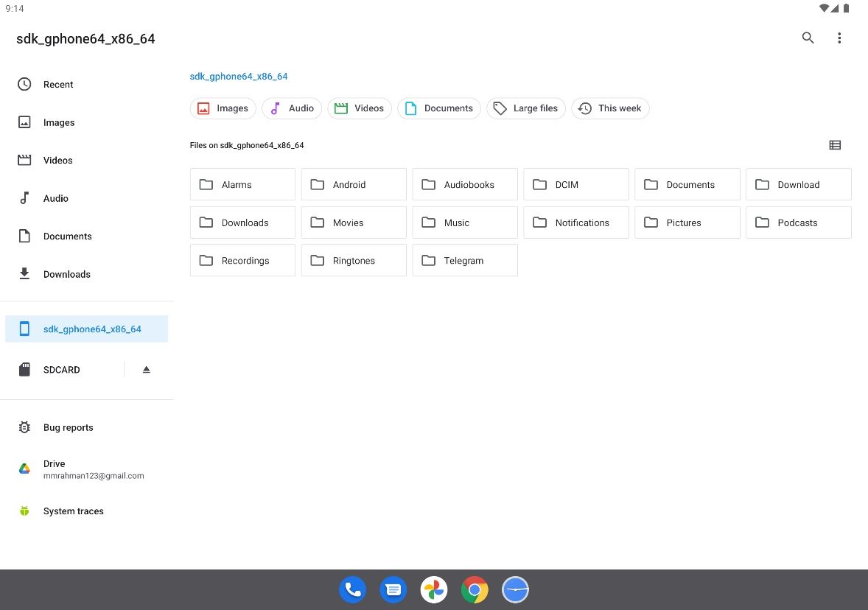Open the search icon in the top bar

coord(808,38)
